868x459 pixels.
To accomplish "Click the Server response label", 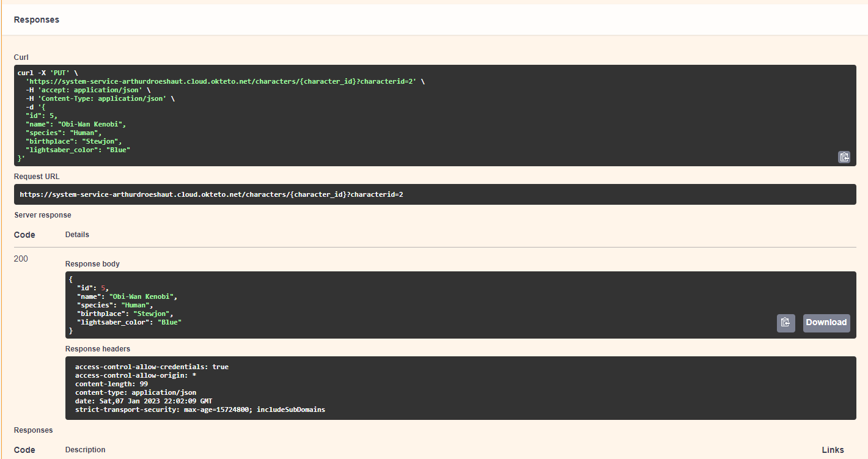I will tap(42, 215).
